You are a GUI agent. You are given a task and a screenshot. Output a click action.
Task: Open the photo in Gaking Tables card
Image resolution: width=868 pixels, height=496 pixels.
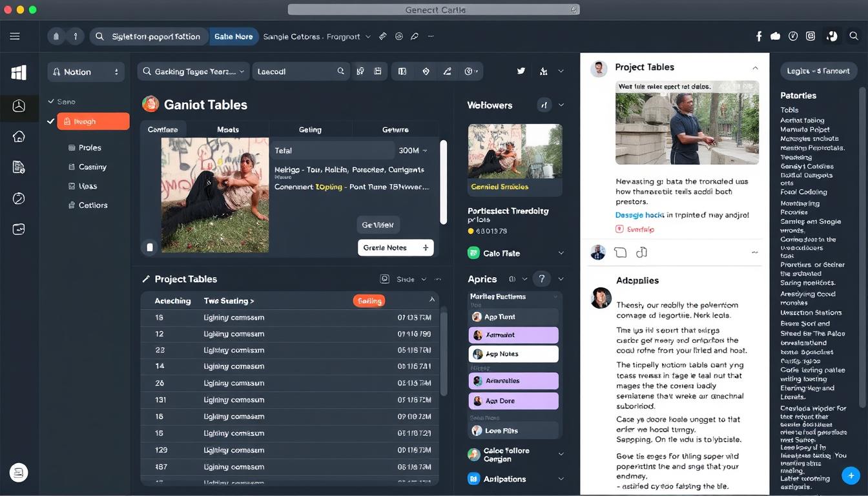pyautogui.click(x=215, y=195)
